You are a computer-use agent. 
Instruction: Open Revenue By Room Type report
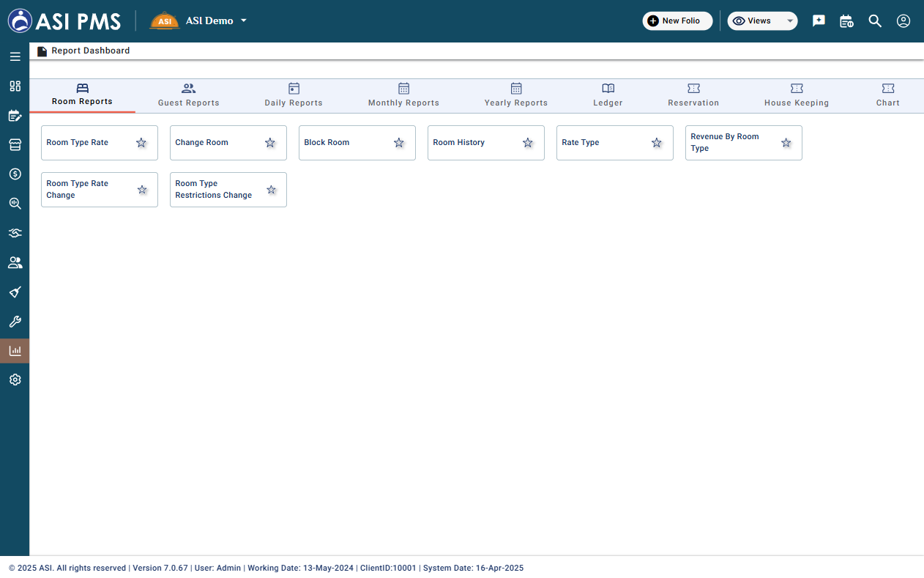744,143
